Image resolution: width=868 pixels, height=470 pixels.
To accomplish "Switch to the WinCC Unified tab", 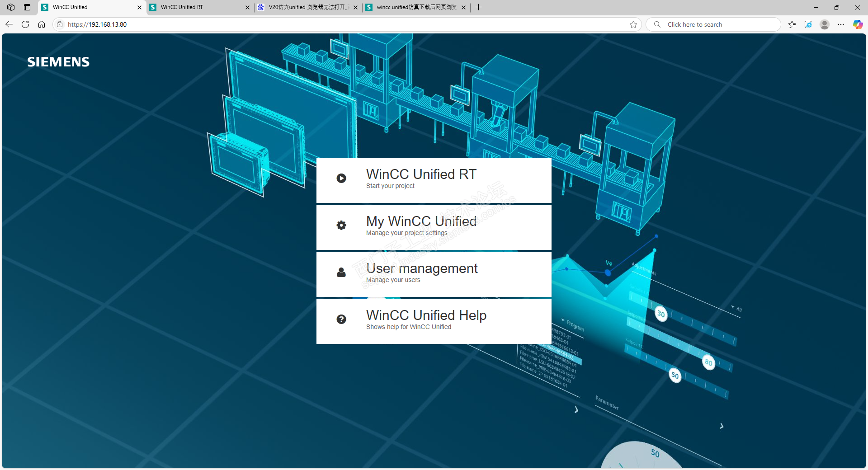I will coord(92,7).
